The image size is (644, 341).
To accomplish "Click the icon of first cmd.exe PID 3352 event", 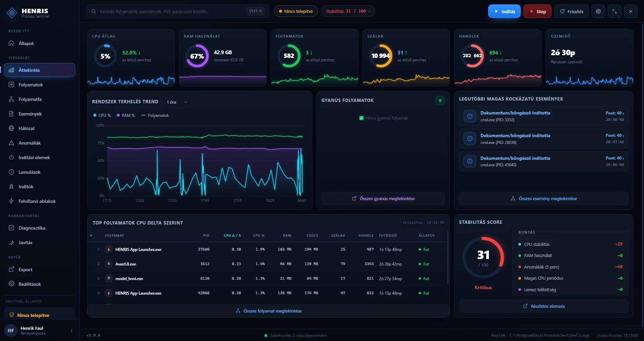I will point(470,116).
